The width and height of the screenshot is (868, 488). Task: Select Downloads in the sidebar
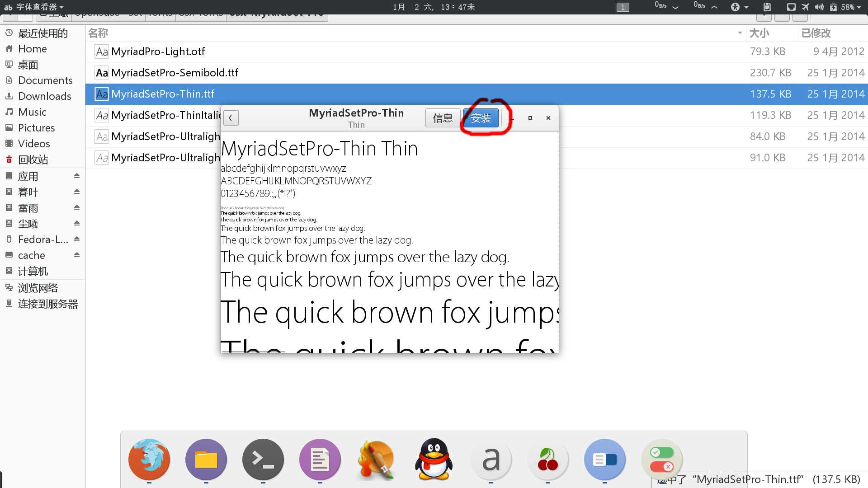[x=44, y=96]
